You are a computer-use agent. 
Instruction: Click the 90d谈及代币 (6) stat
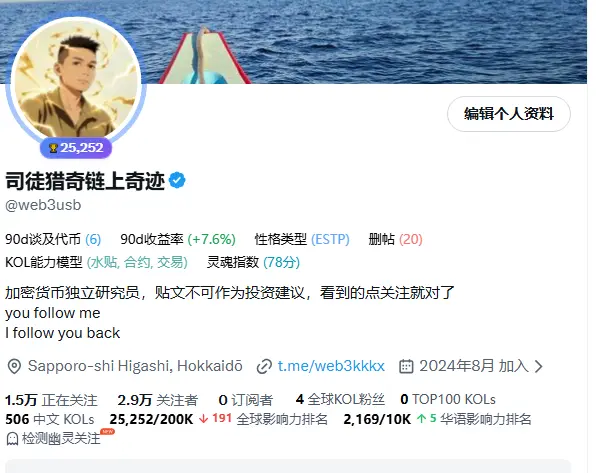[53, 239]
